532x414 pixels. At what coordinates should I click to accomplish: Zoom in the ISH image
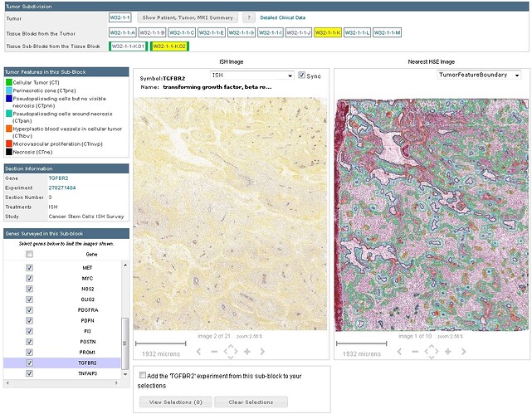[x=247, y=352]
